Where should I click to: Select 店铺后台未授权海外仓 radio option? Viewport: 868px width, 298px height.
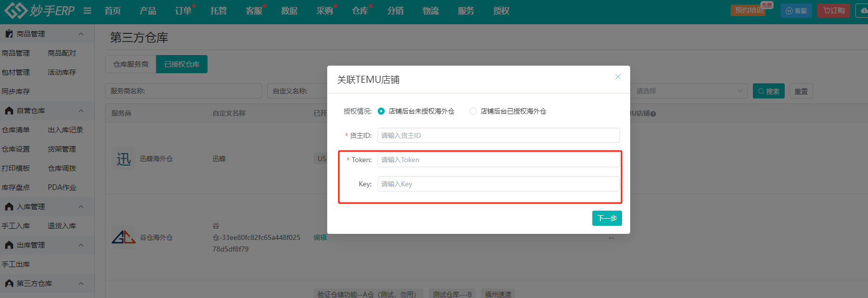click(x=381, y=111)
